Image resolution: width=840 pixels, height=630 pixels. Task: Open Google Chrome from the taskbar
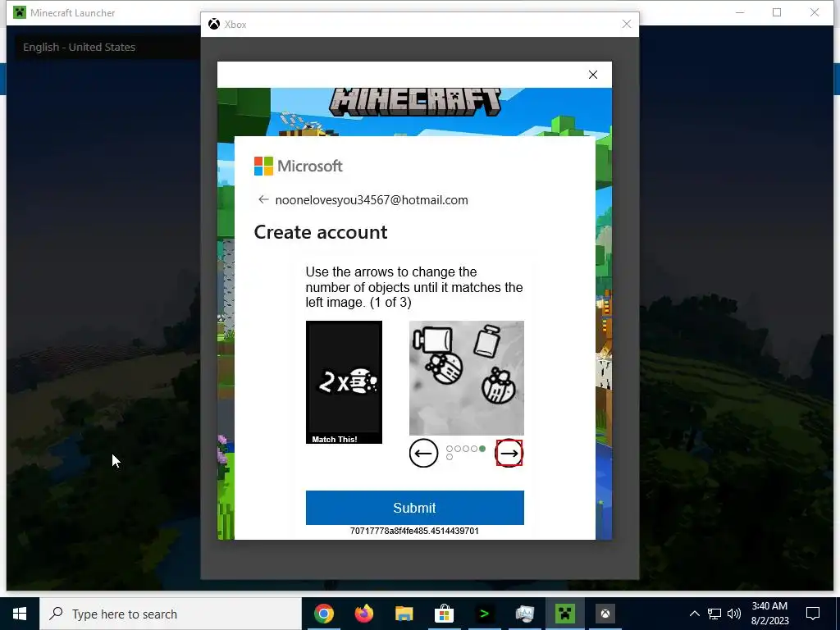coord(323,614)
